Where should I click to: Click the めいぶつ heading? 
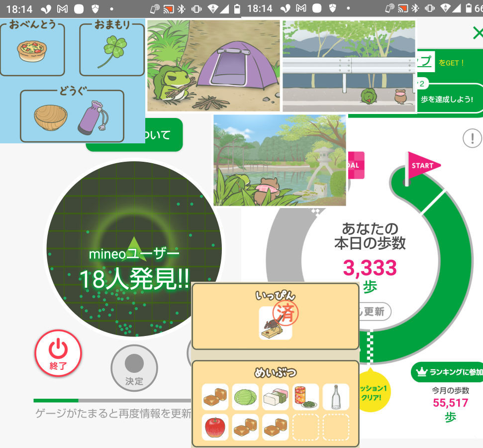coord(276,372)
